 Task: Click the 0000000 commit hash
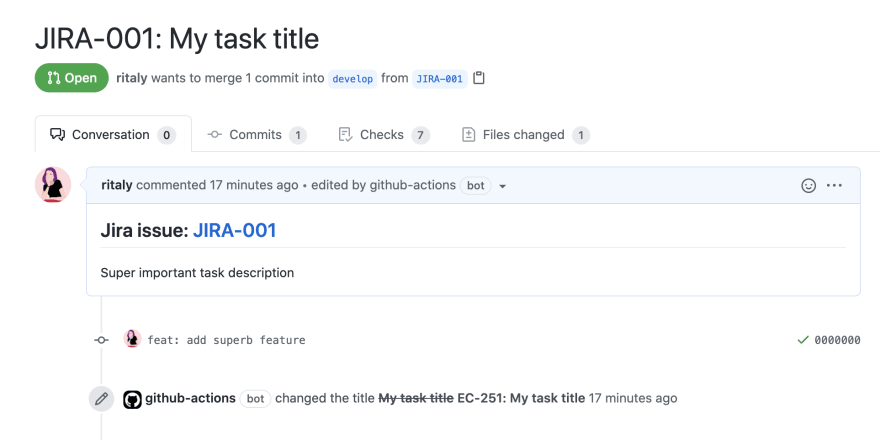[x=837, y=340]
